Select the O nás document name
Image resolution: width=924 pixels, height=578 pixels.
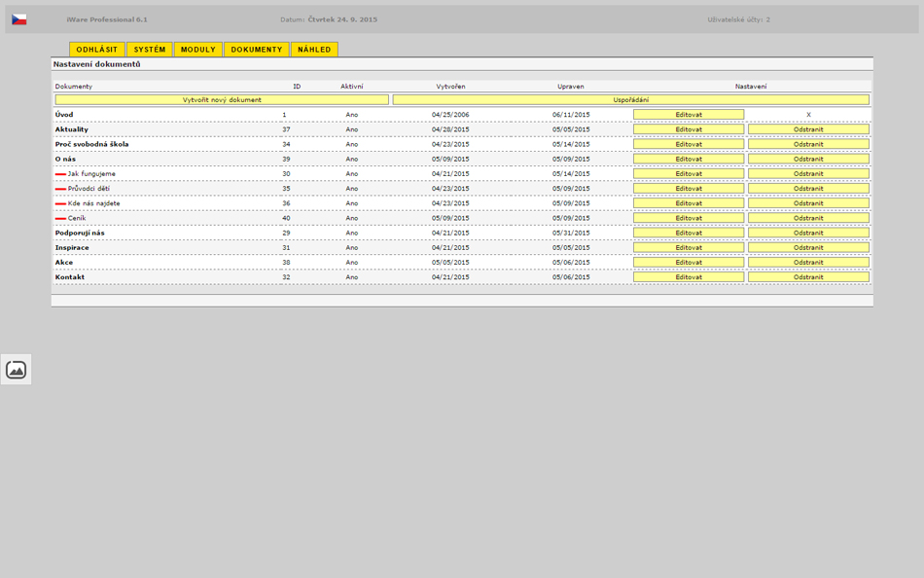point(65,159)
